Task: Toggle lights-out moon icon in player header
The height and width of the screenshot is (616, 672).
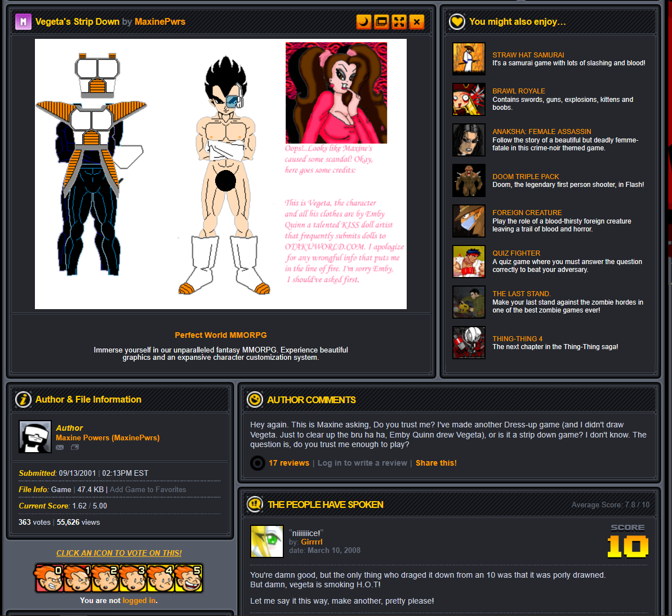Action: [x=364, y=22]
